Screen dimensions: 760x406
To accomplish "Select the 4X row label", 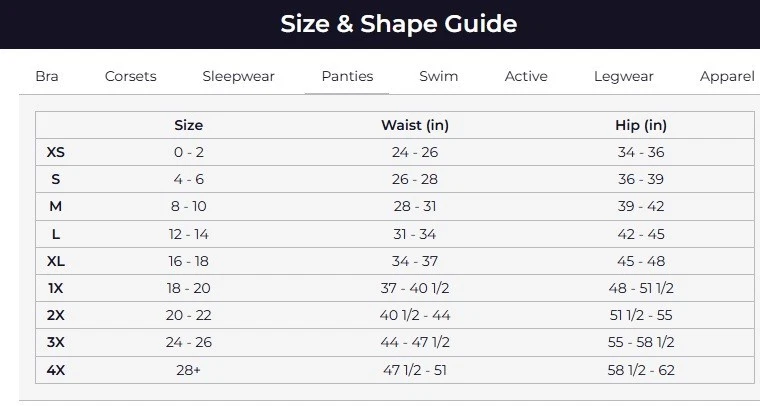I will coord(56,369).
